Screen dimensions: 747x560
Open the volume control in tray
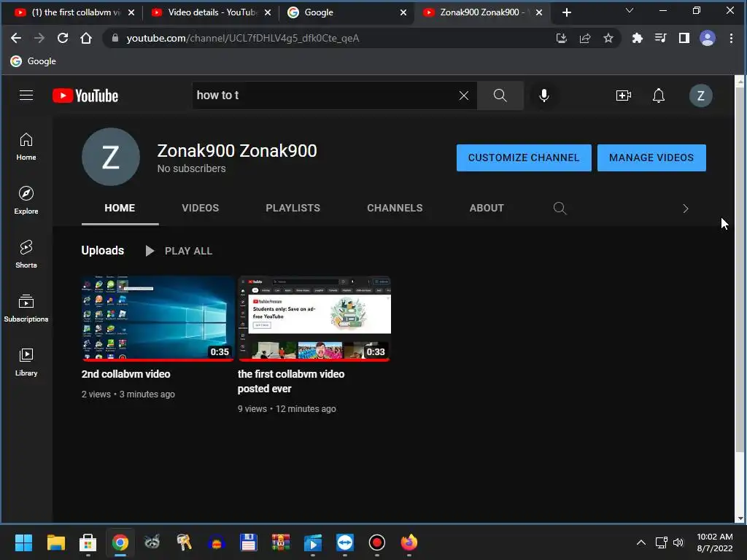click(x=678, y=542)
